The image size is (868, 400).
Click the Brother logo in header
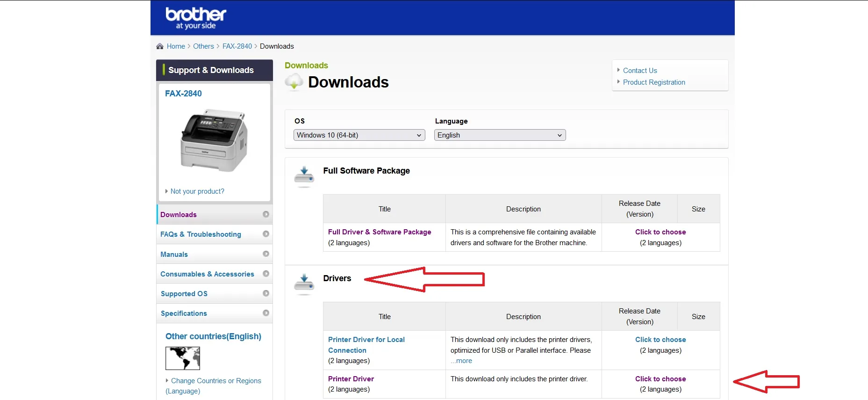point(195,18)
